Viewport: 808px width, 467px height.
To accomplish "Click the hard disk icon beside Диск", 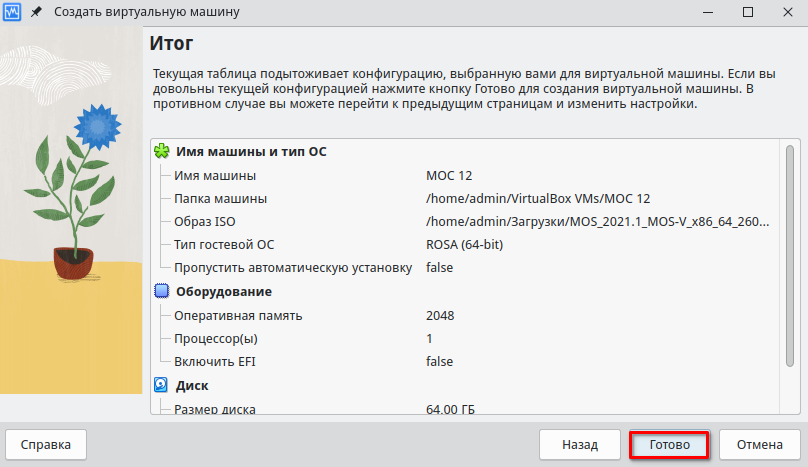I will pos(162,385).
